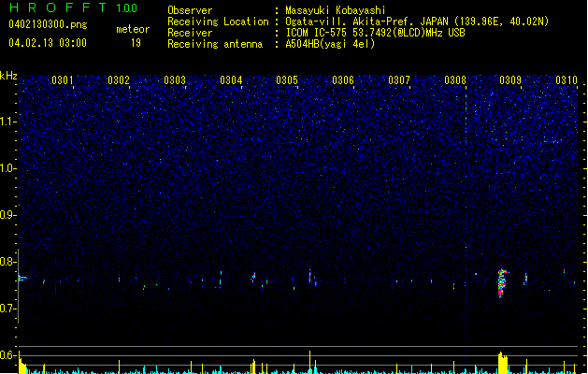The image size is (588, 374).
Task: Click the meteor echo at the spectrogram's left edge
Action: click(22, 279)
